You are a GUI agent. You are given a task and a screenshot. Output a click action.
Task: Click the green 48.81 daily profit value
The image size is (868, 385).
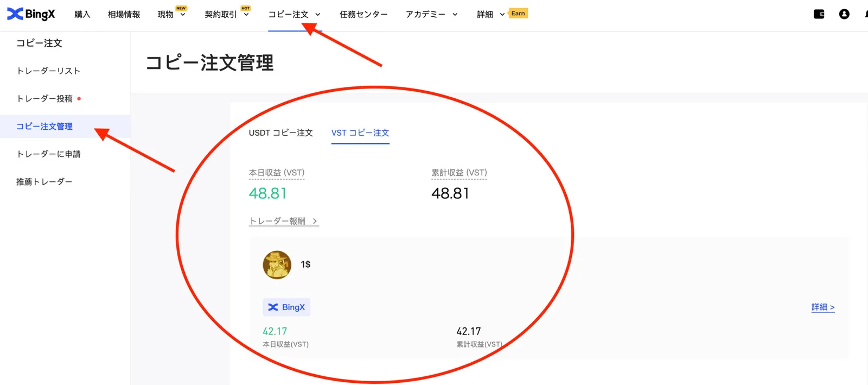pyautogui.click(x=268, y=193)
